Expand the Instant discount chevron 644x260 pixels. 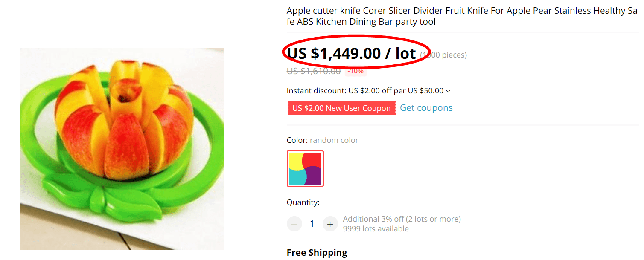(448, 91)
